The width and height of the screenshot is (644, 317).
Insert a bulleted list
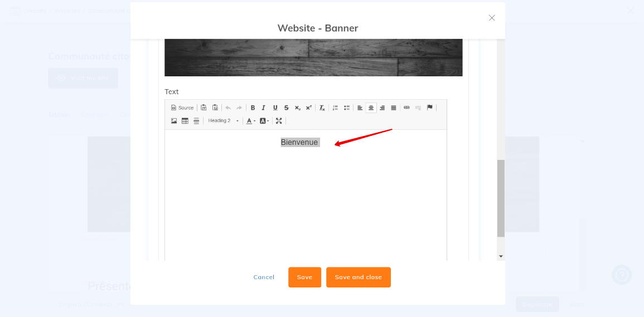pos(347,108)
